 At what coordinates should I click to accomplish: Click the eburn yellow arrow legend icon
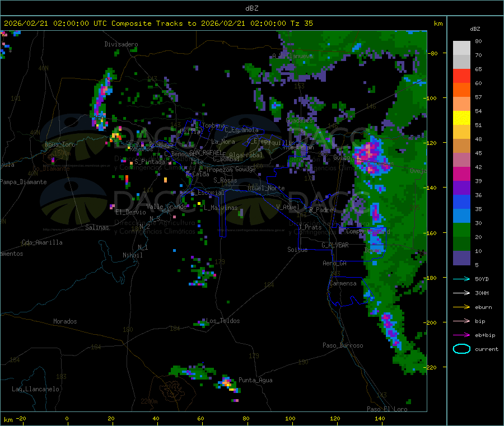pyautogui.click(x=461, y=307)
